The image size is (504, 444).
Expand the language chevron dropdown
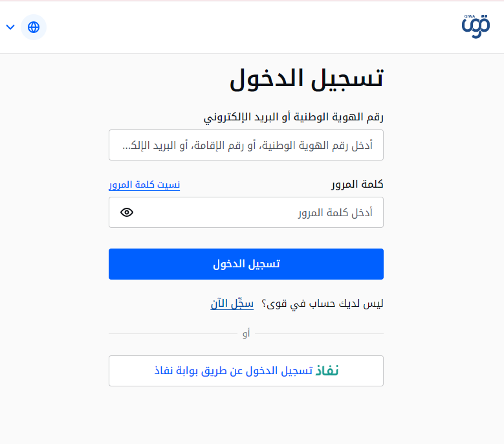[10, 27]
